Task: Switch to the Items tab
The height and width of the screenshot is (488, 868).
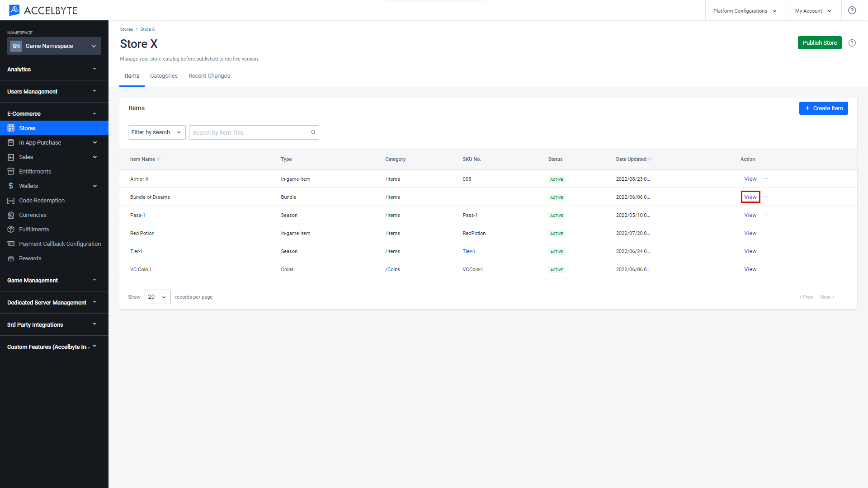Action: coord(132,76)
